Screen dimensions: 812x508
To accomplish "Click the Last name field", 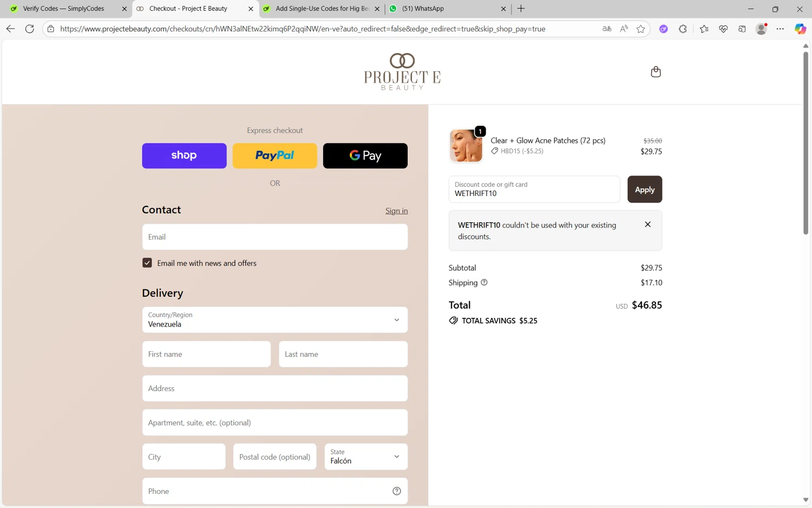I will click(343, 354).
